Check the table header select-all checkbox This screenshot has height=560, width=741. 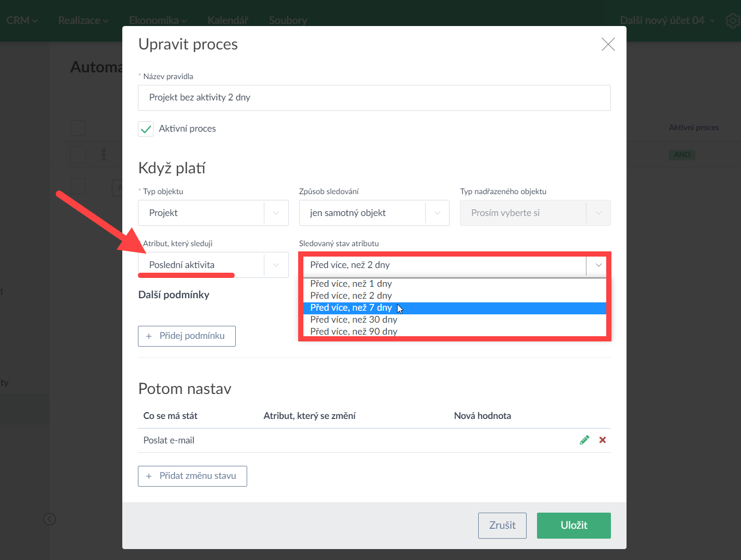coord(78,128)
